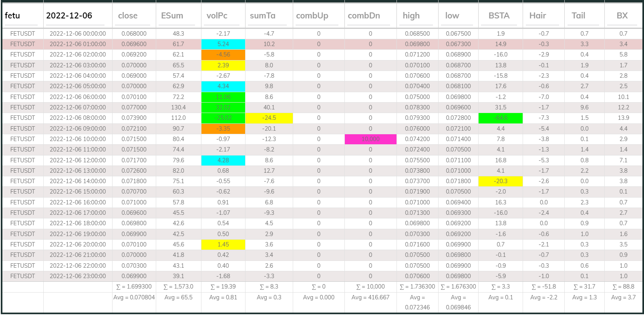Click close value 0.077000

coord(134,107)
